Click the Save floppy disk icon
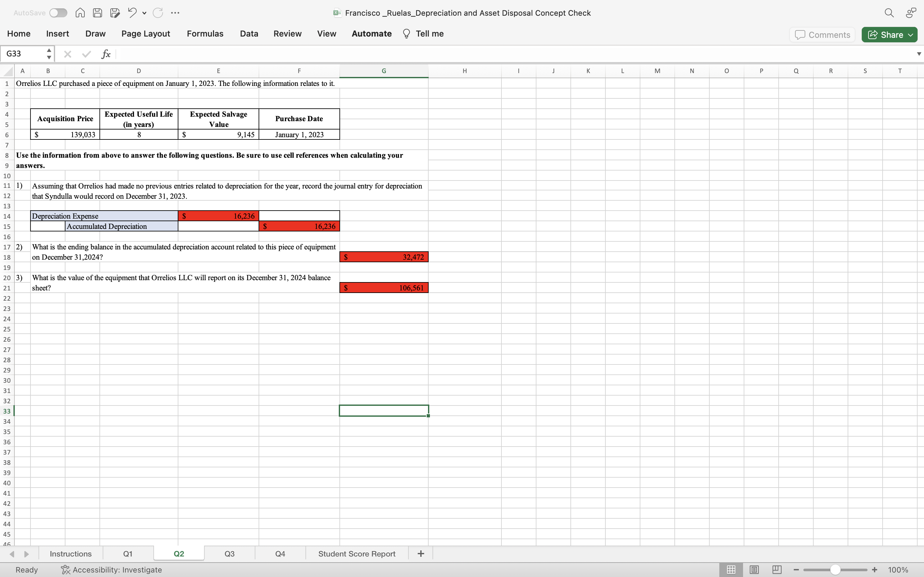Image resolution: width=924 pixels, height=577 pixels. click(x=97, y=13)
